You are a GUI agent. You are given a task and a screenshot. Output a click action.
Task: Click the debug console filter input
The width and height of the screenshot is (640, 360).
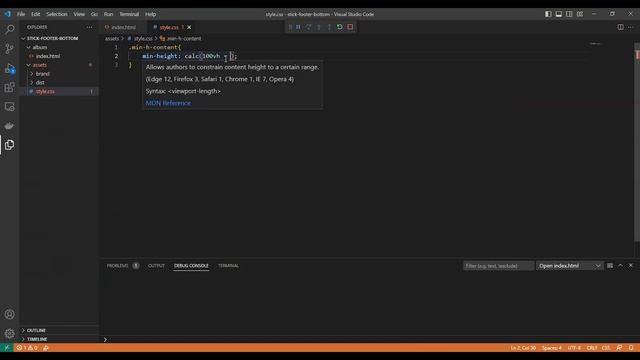point(498,266)
